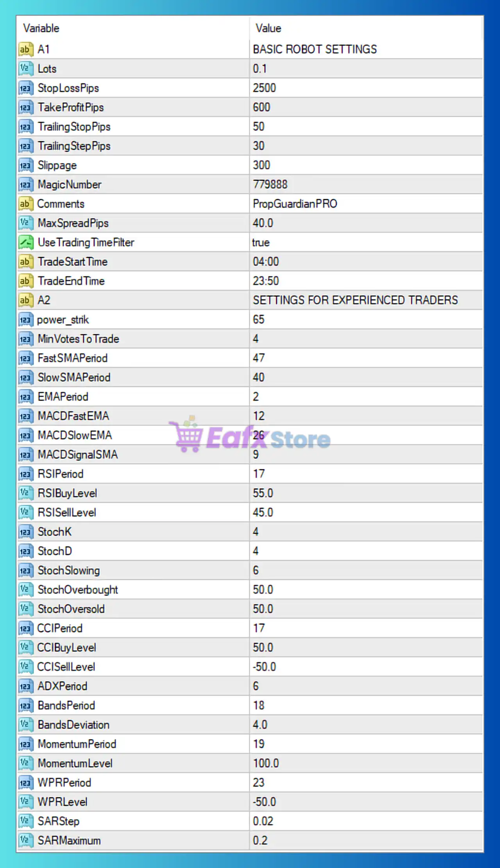Click the integer icon beside Slippage
The height and width of the screenshot is (868, 500).
tap(25, 165)
